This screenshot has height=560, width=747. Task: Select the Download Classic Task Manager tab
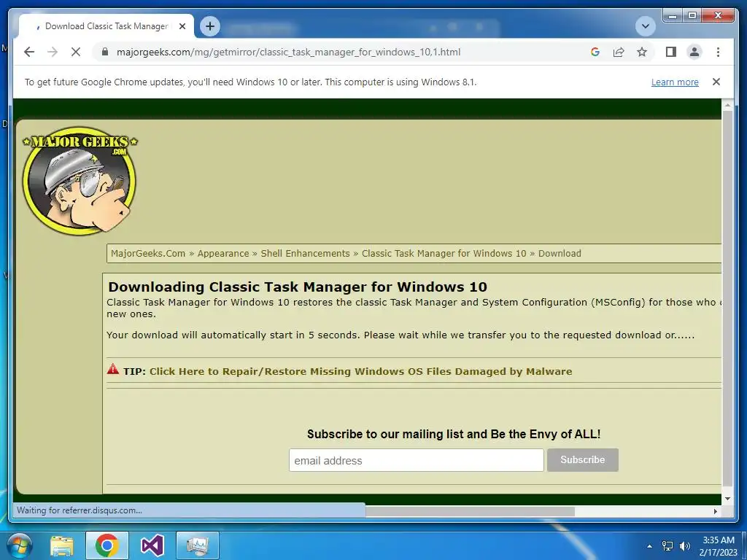click(x=106, y=26)
